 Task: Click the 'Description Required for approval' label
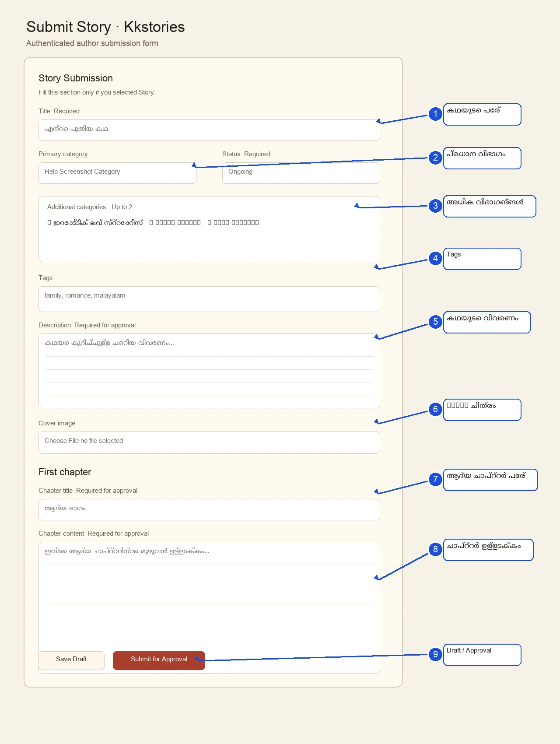[87, 325]
